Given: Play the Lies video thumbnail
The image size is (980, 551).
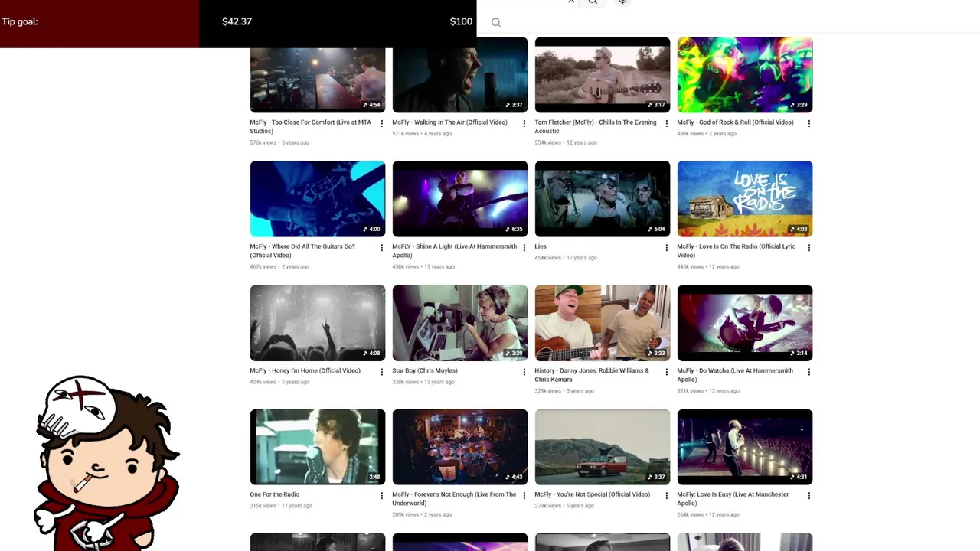Looking at the screenshot, I should pyautogui.click(x=603, y=199).
